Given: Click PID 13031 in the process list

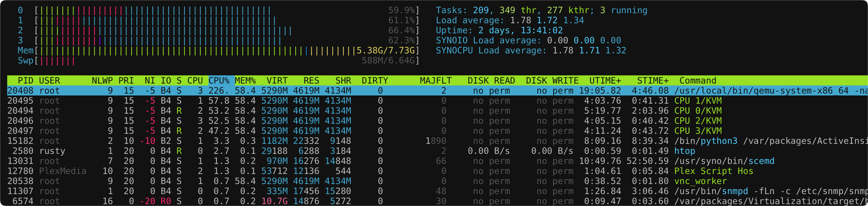Looking at the screenshot, I should click(20, 161).
